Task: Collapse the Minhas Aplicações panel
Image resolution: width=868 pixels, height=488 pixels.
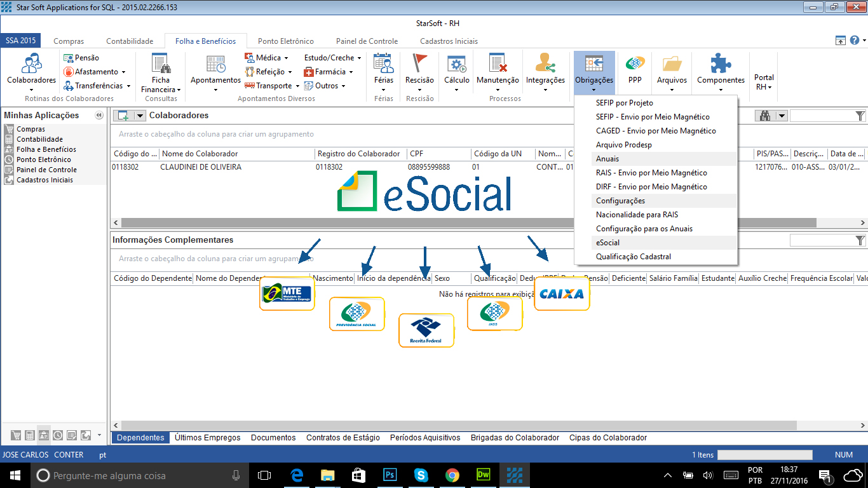Action: (x=99, y=116)
